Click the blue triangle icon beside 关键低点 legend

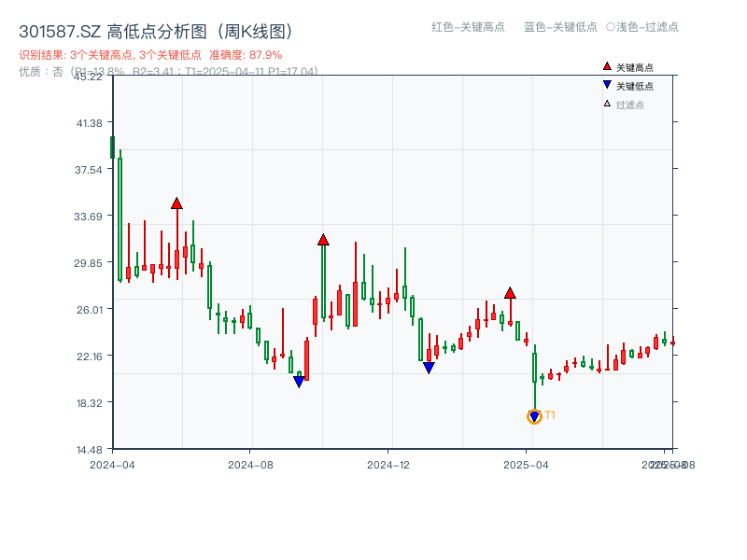click(605, 85)
